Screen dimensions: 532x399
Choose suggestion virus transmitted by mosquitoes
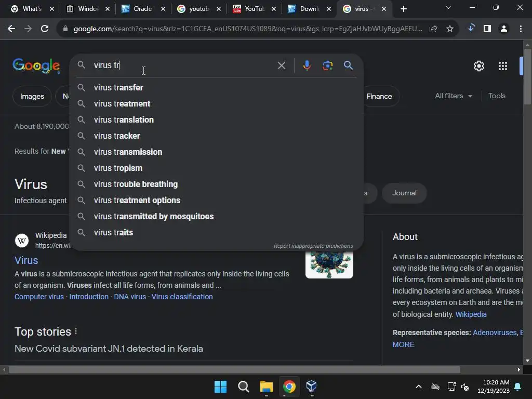[x=217, y=217]
